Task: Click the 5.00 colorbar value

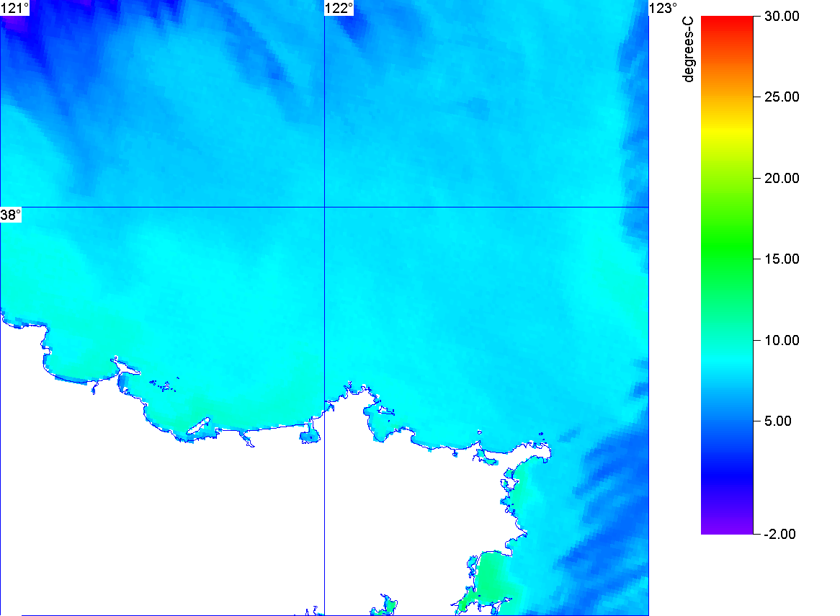Action: coord(778,421)
